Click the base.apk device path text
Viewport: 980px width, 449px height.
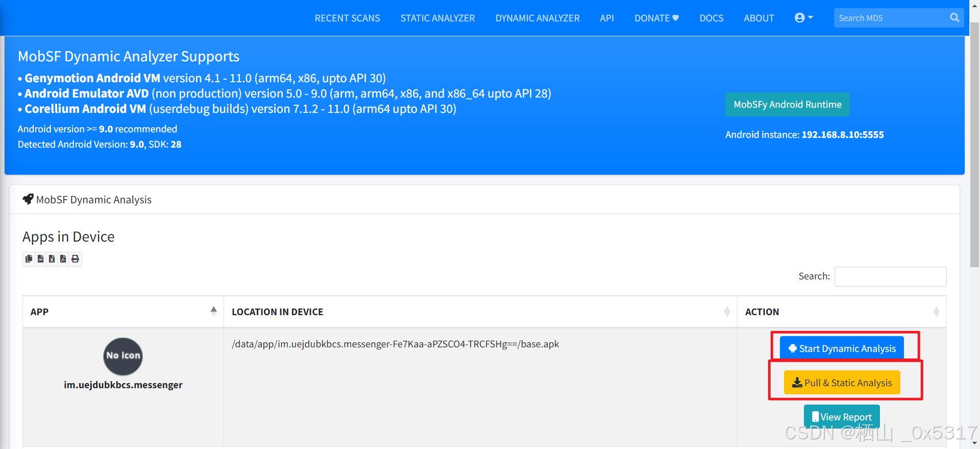(x=396, y=344)
